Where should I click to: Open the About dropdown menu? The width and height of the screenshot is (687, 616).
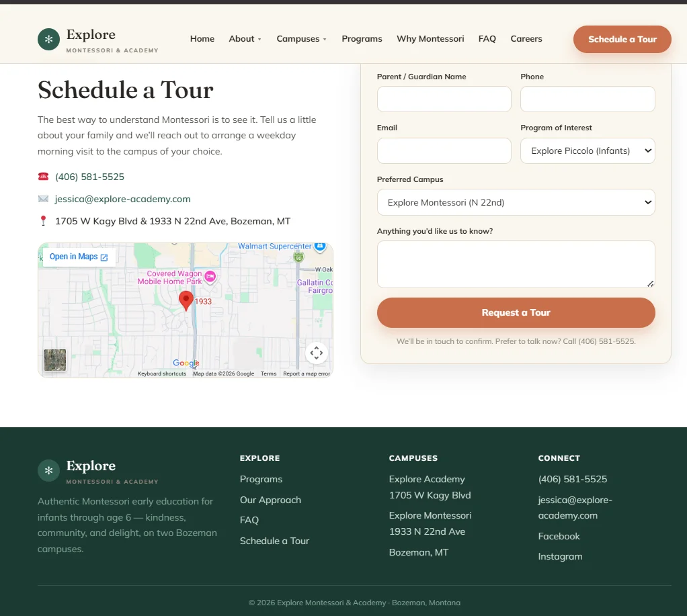pos(245,39)
